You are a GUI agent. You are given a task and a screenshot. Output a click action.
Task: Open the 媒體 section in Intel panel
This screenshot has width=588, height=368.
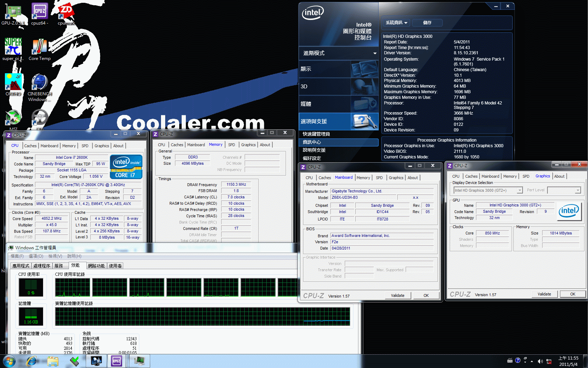338,104
